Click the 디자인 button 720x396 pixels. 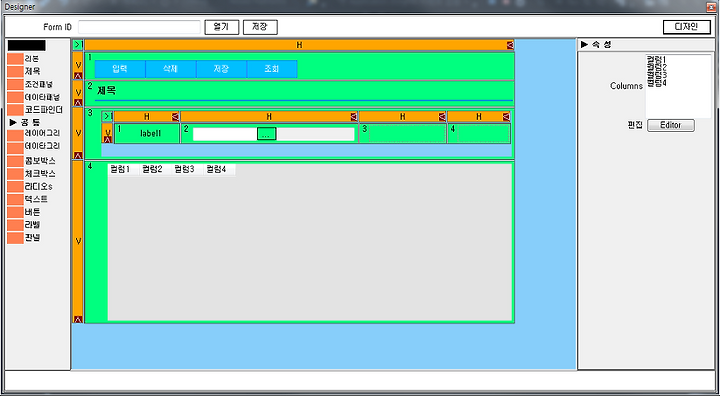click(686, 27)
